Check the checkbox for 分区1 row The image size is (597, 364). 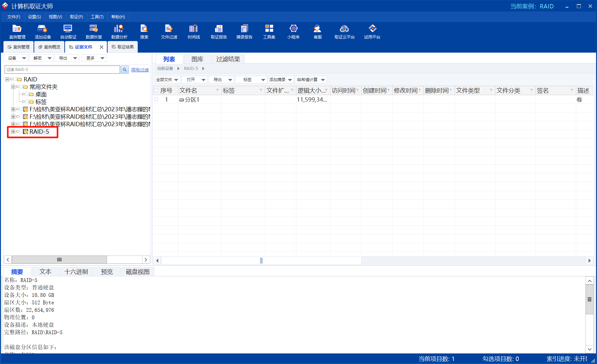(156, 99)
